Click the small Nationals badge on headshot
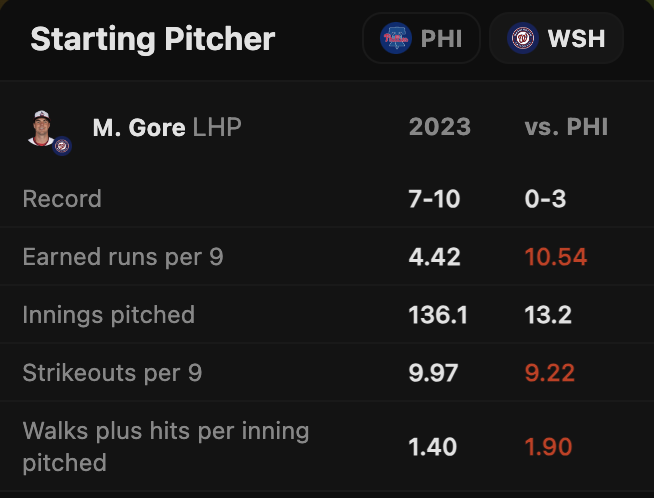The width and height of the screenshot is (654, 498). pyautogui.click(x=62, y=146)
